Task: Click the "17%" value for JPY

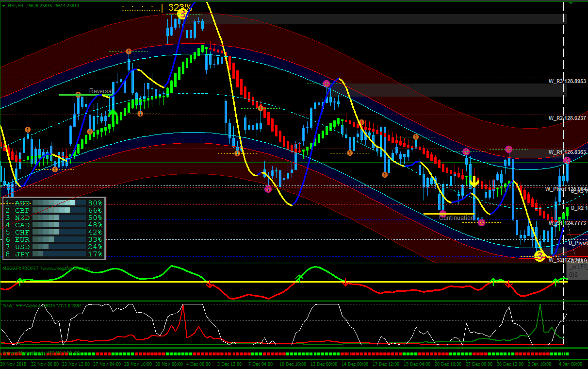Action: pos(95,254)
